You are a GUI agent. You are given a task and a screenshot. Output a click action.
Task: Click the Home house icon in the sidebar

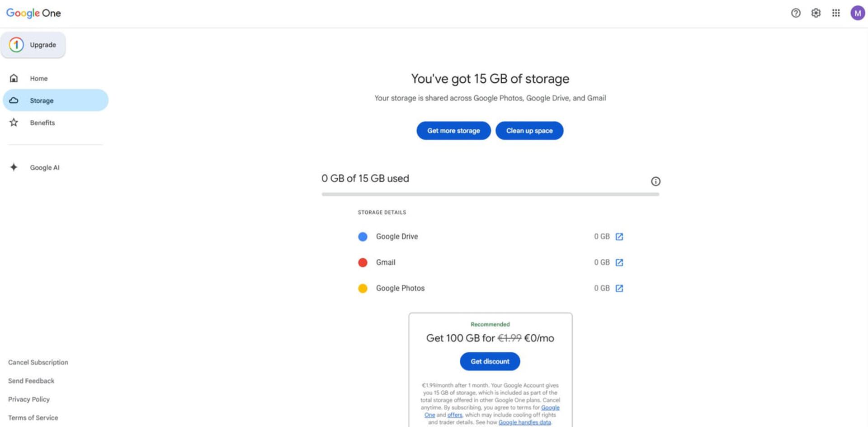tap(14, 78)
